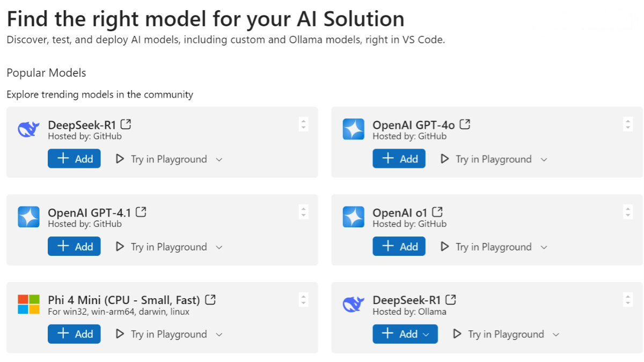Try OpenAI GPT-4o in Playground
The height and width of the screenshot is (362, 644).
pyautogui.click(x=486, y=159)
